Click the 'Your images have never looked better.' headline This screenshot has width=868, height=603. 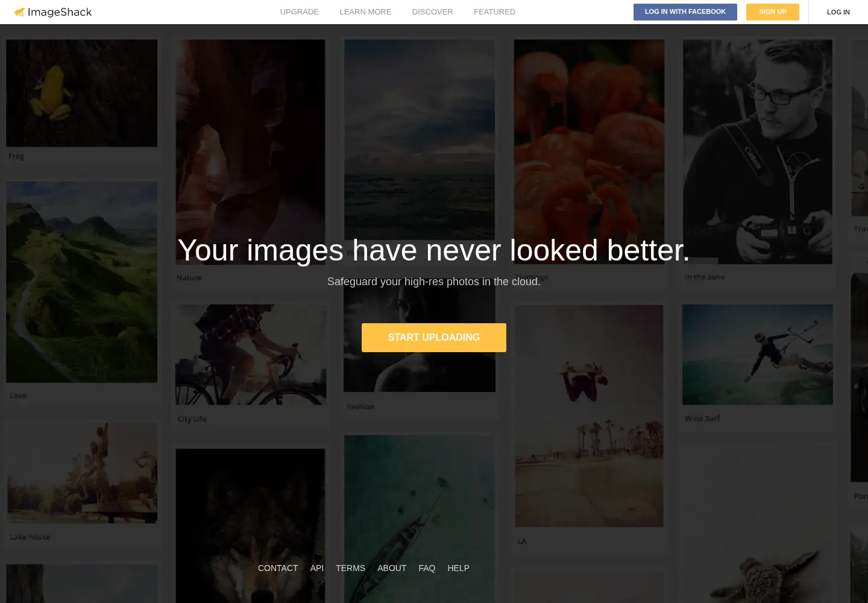click(x=434, y=250)
